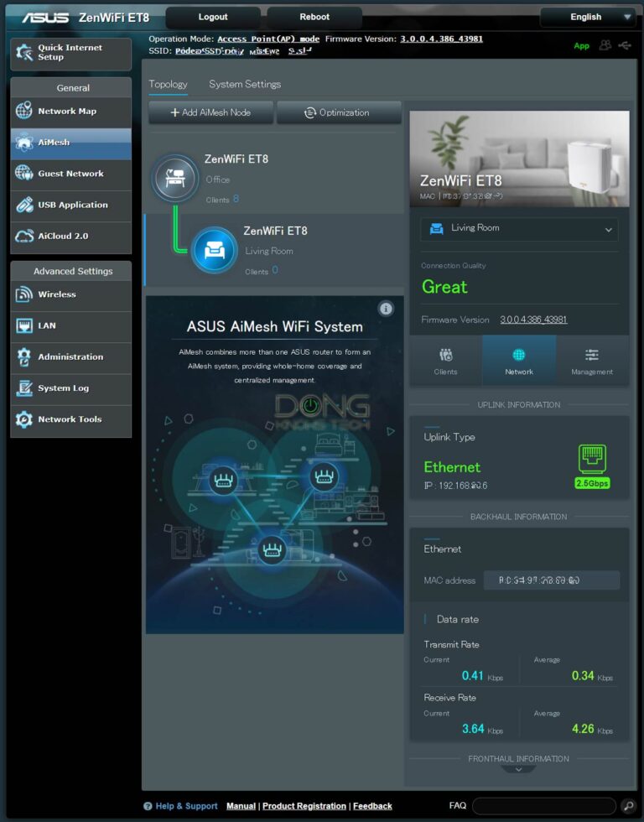Click the USB status icon in header
Viewport: 644px width, 822px height.
[625, 45]
